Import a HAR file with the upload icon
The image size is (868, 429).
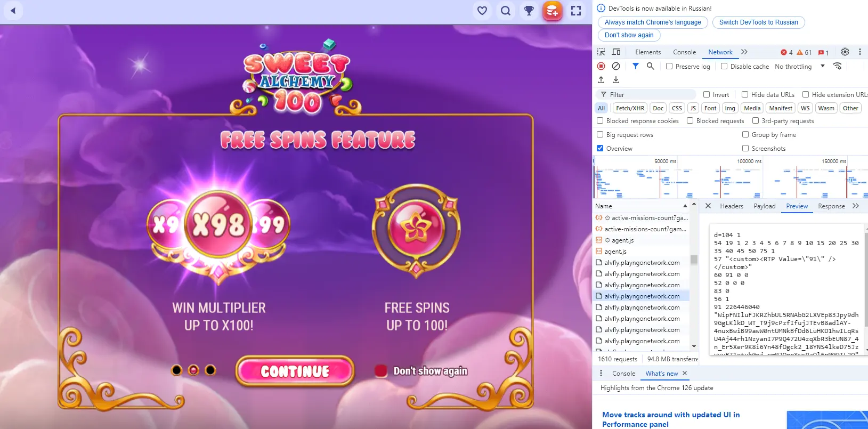[601, 80]
